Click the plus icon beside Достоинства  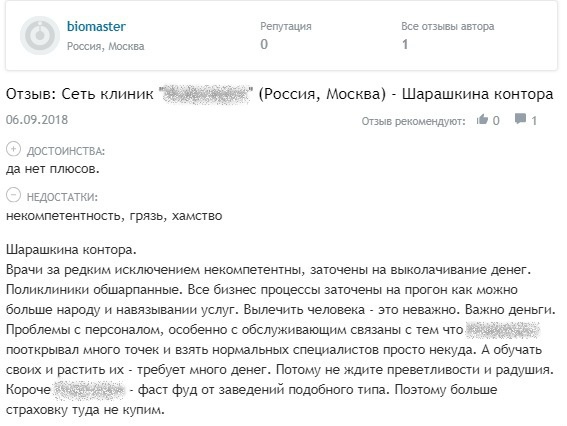click(13, 149)
